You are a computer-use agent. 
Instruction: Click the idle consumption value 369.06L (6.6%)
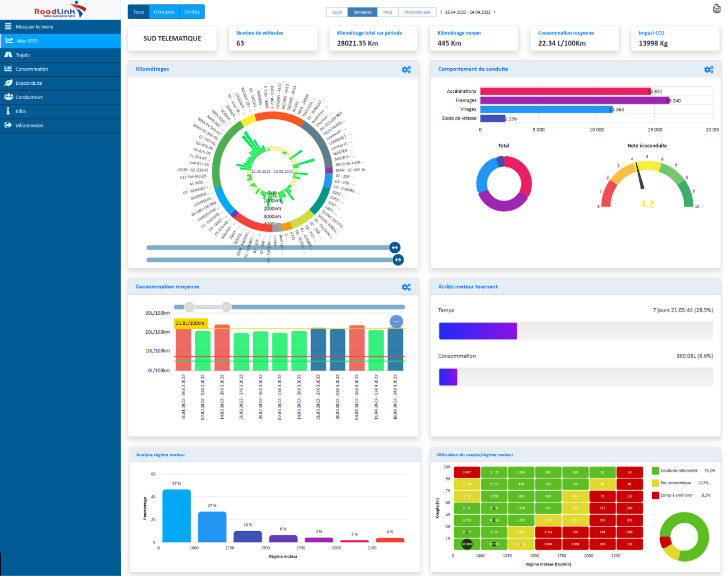[x=694, y=356]
